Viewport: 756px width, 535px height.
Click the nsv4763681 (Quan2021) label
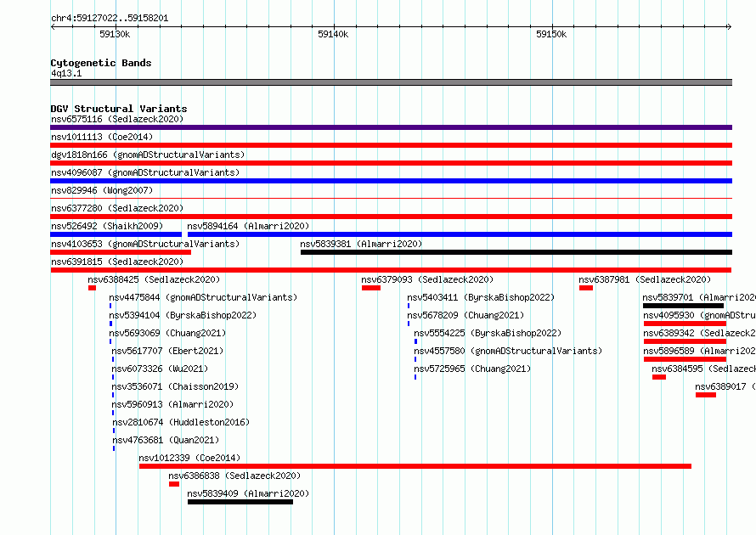point(166,440)
